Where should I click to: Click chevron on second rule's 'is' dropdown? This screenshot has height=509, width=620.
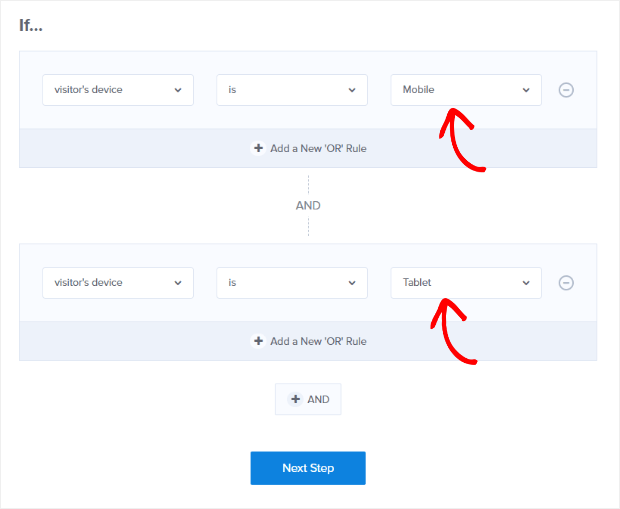tap(351, 283)
